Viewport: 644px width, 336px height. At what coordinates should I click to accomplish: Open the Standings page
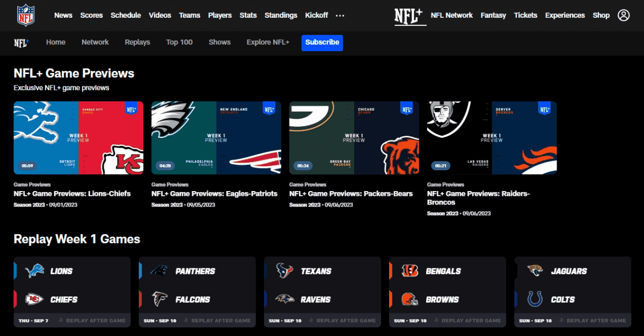[281, 15]
